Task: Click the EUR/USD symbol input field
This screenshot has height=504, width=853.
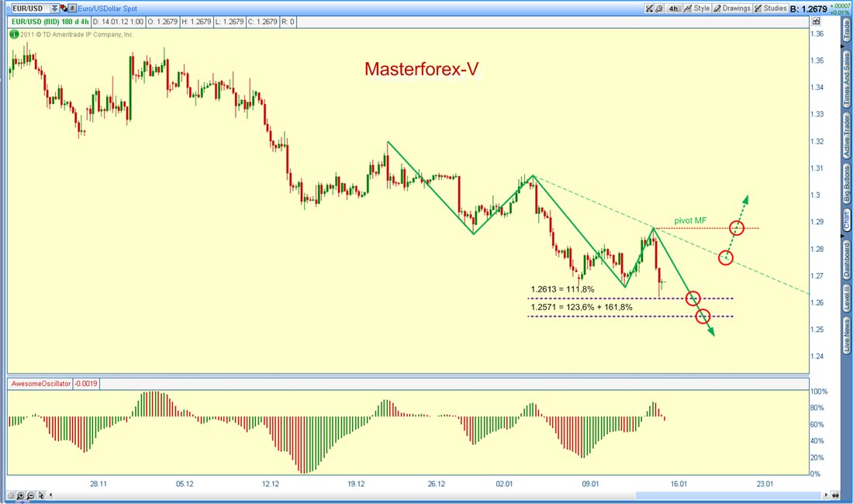Action: (30, 9)
